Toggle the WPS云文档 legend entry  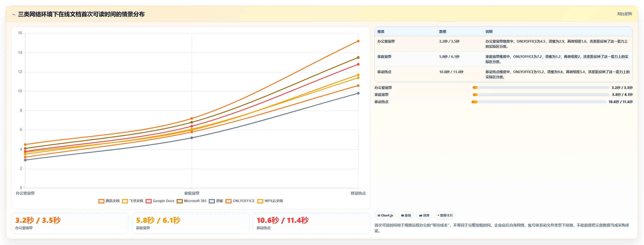tap(270, 201)
